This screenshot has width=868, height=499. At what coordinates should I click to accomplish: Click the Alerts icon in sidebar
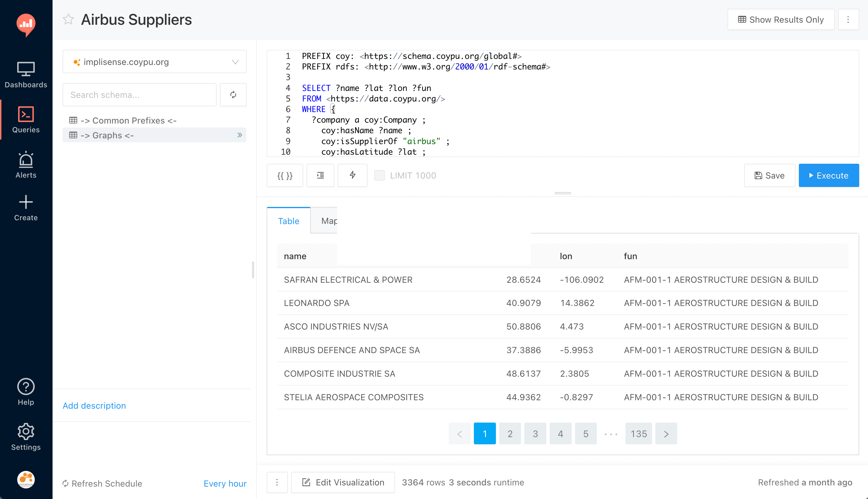click(x=26, y=166)
